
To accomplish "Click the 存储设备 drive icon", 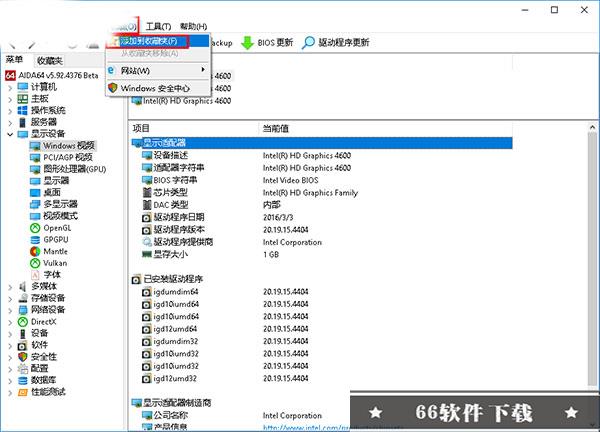I will tap(23, 298).
